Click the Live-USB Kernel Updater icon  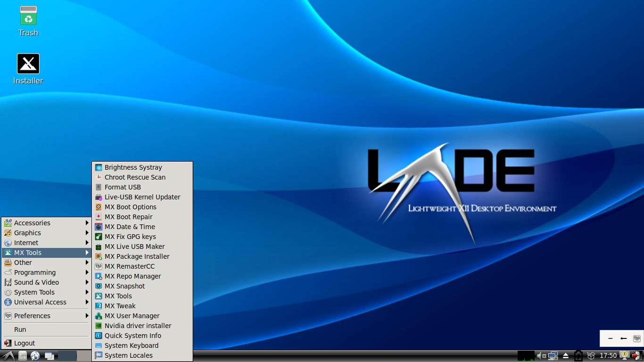coord(99,197)
